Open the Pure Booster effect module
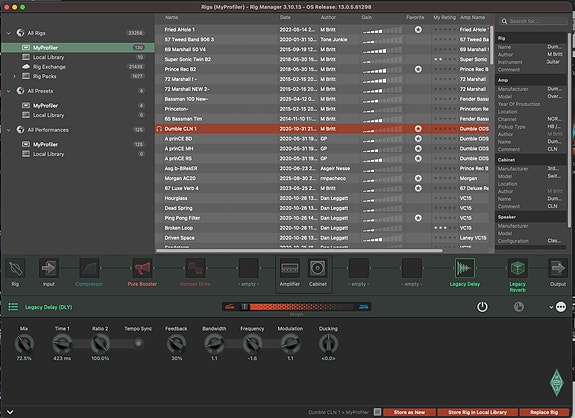The image size is (575, 418). click(x=142, y=268)
